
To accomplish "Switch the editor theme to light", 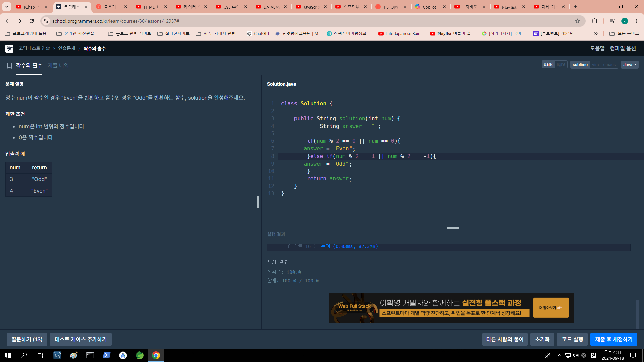I will (x=561, y=65).
